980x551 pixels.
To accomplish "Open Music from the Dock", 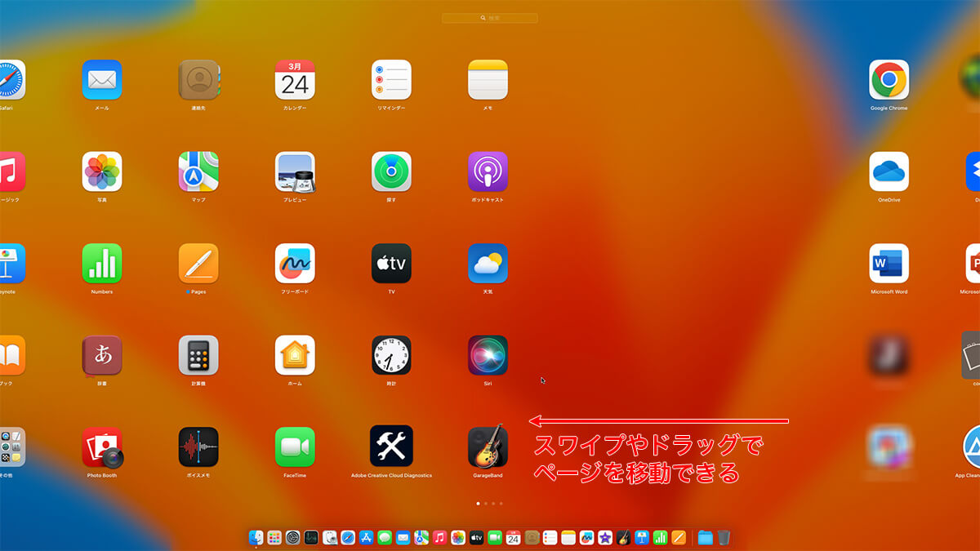I will pos(439,537).
